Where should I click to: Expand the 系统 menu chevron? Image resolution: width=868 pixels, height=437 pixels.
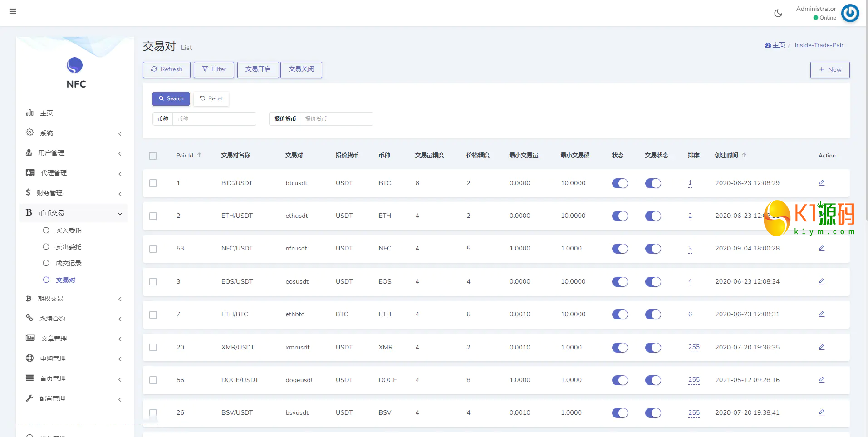(120, 133)
